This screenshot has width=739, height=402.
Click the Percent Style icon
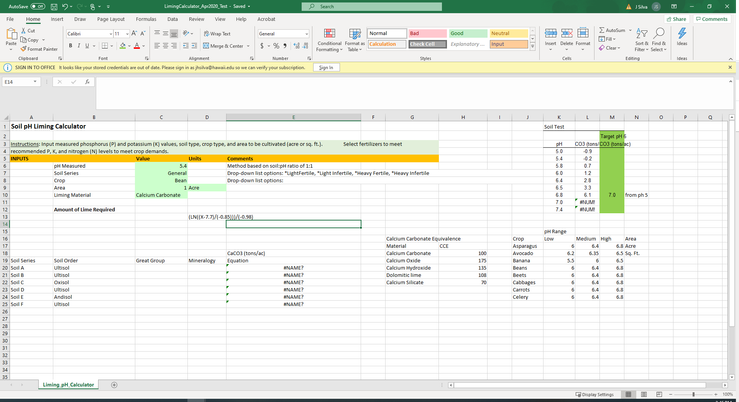[276, 46]
